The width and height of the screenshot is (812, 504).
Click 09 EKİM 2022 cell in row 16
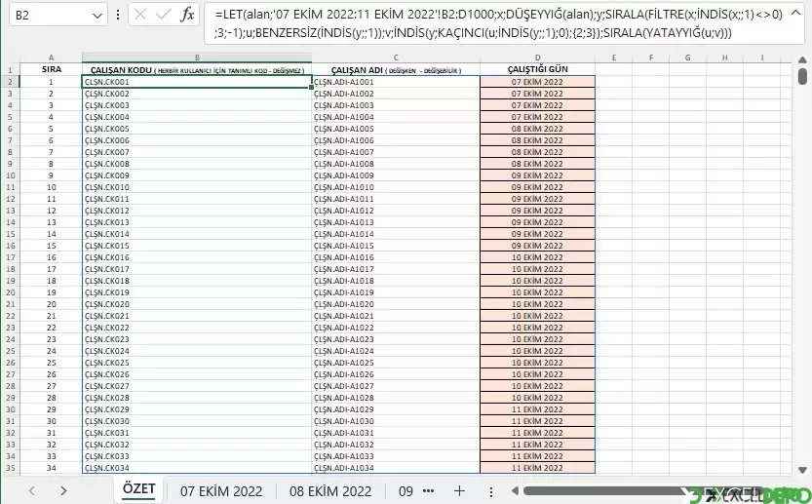[537, 246]
